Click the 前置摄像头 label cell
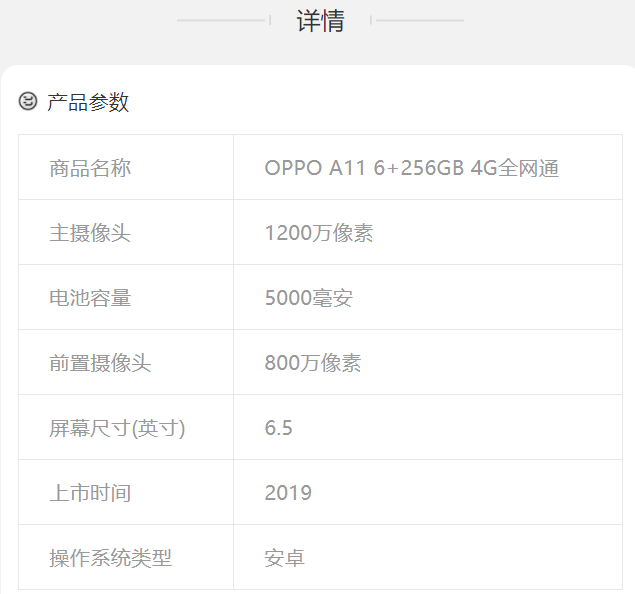Image resolution: width=635 pixels, height=594 pixels. click(x=100, y=363)
